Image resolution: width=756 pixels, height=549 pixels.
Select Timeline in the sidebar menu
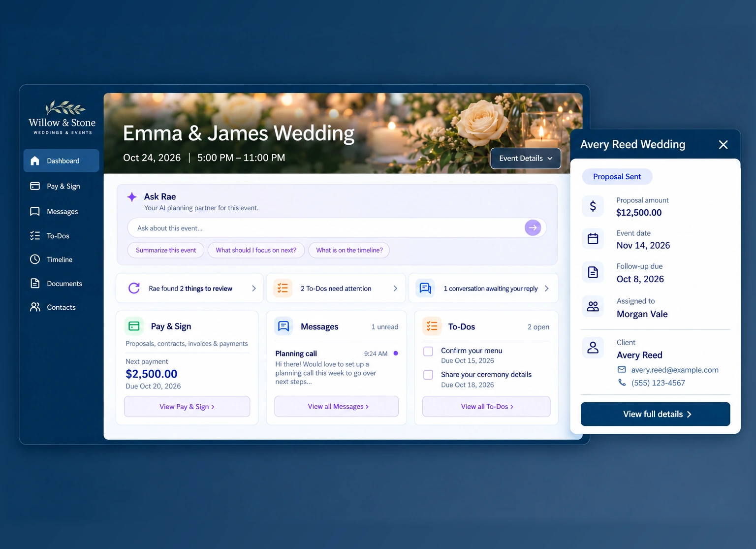tap(61, 259)
